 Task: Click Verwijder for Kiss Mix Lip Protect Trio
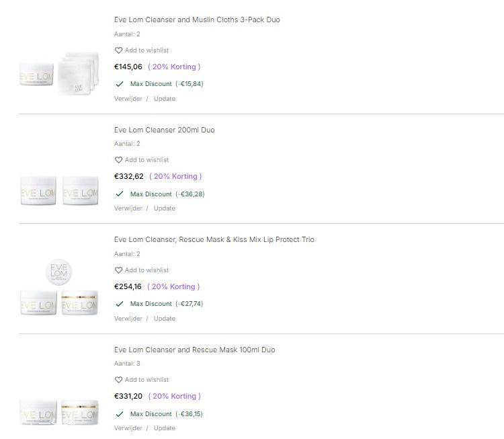128,319
